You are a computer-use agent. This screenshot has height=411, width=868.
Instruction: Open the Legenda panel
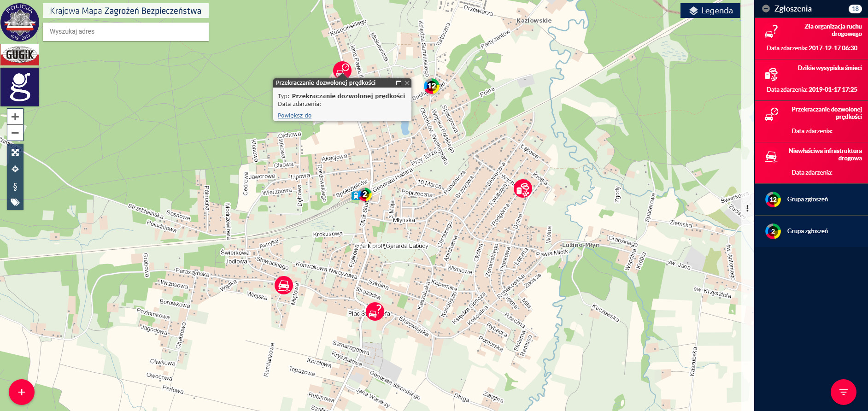tap(710, 11)
